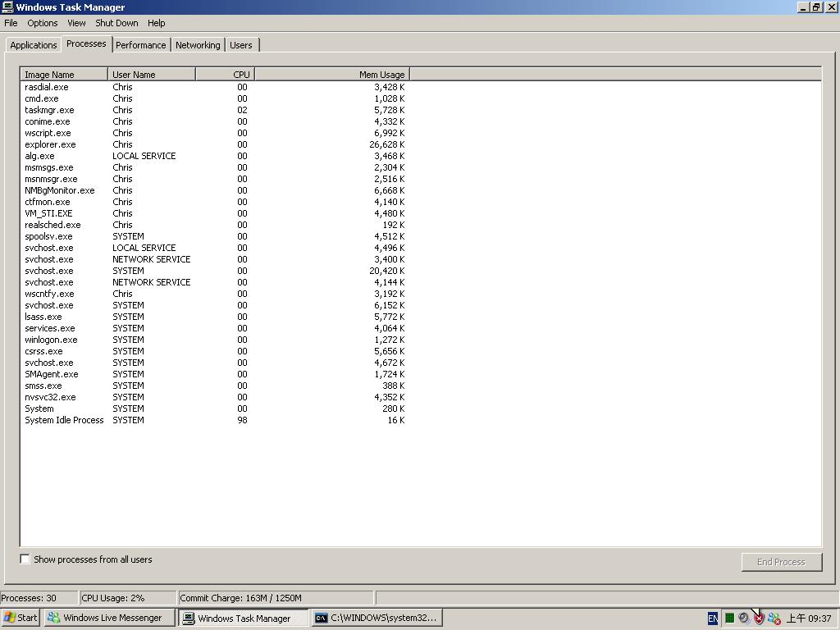
Task: Switch to Windows Live Messenger taskbar button
Action: pyautogui.click(x=109, y=618)
